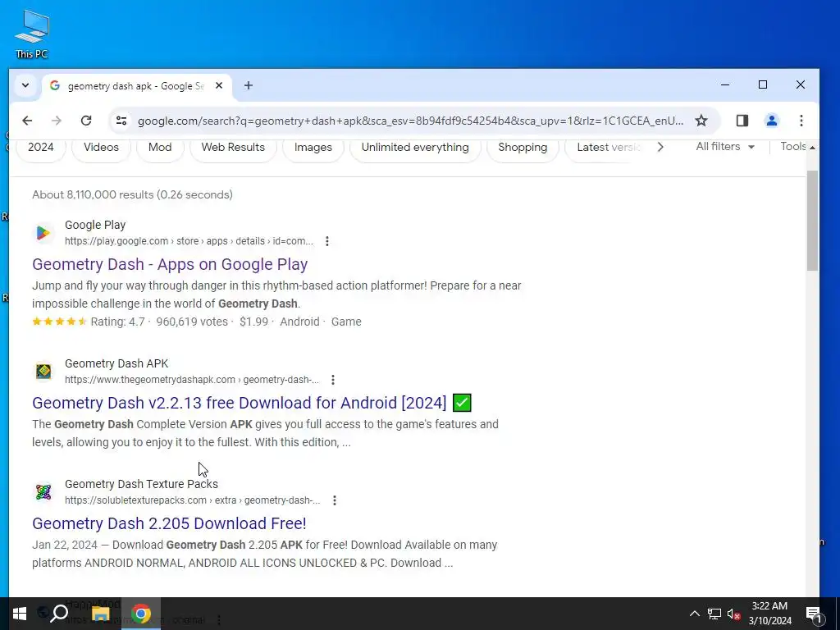Show hidden system tray icons
This screenshot has width=840, height=630.
(694, 614)
